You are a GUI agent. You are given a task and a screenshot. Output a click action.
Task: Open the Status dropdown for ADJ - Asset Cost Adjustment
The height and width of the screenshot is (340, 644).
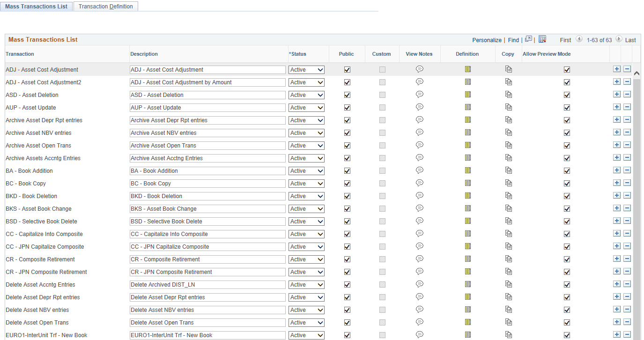click(x=306, y=69)
